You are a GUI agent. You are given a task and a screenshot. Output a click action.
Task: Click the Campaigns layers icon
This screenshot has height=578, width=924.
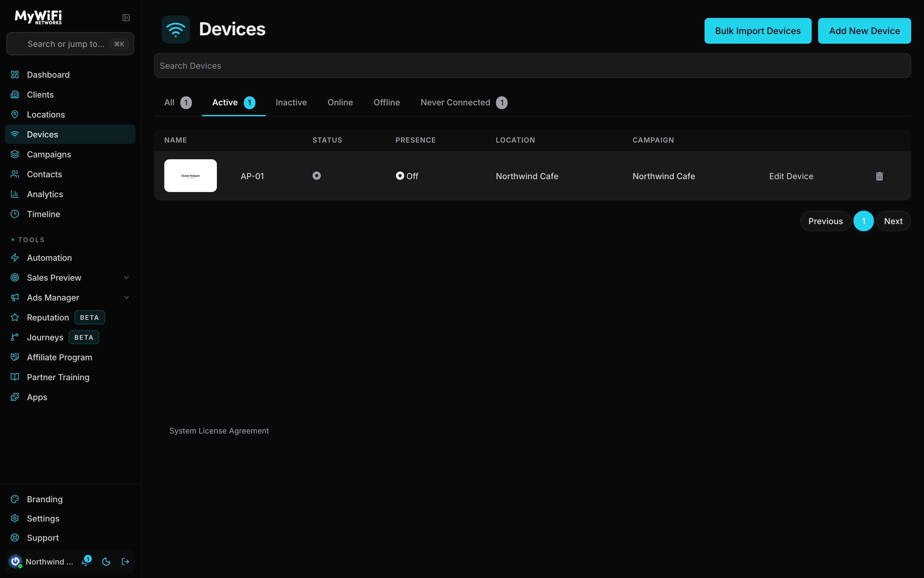point(14,154)
